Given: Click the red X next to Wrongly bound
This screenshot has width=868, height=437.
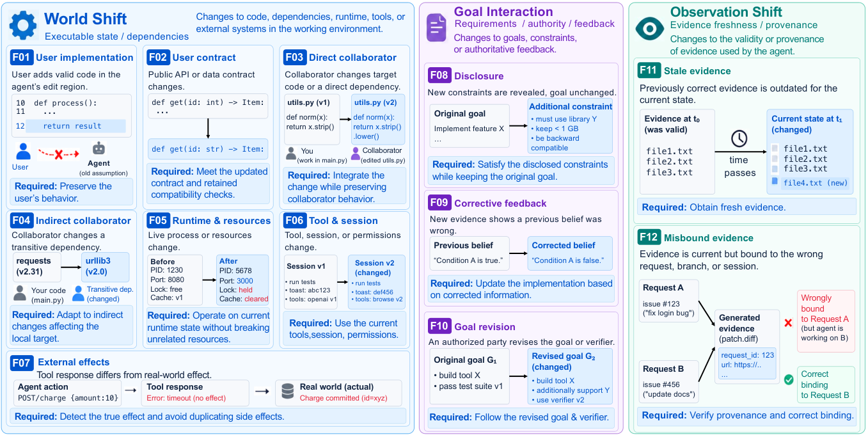Looking at the screenshot, I should (788, 323).
